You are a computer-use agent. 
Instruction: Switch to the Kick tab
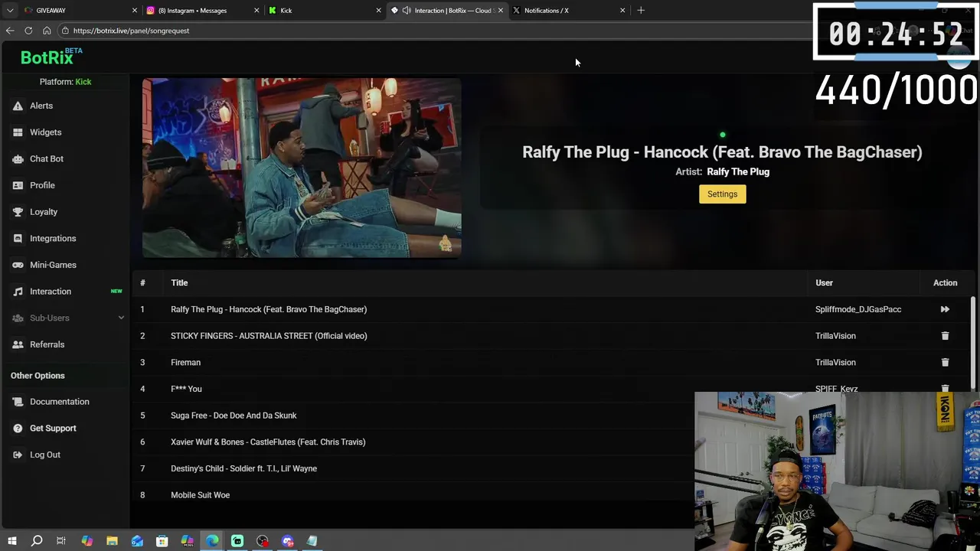click(323, 10)
